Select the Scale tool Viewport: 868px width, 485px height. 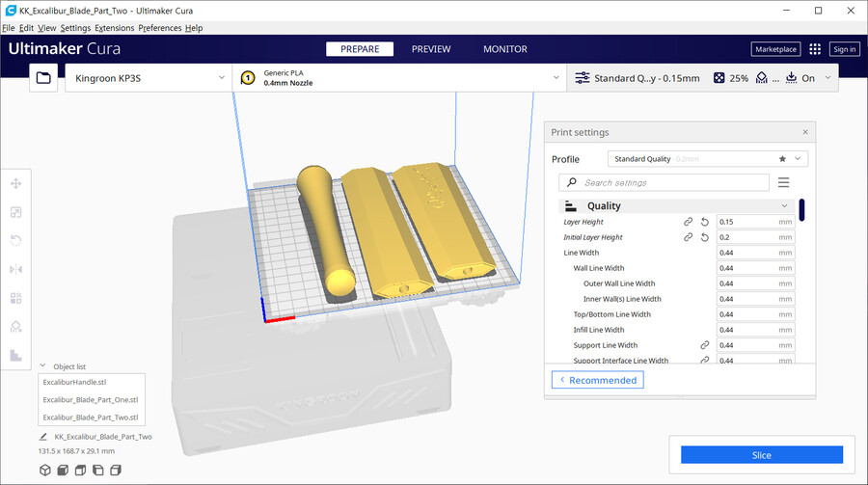[15, 212]
